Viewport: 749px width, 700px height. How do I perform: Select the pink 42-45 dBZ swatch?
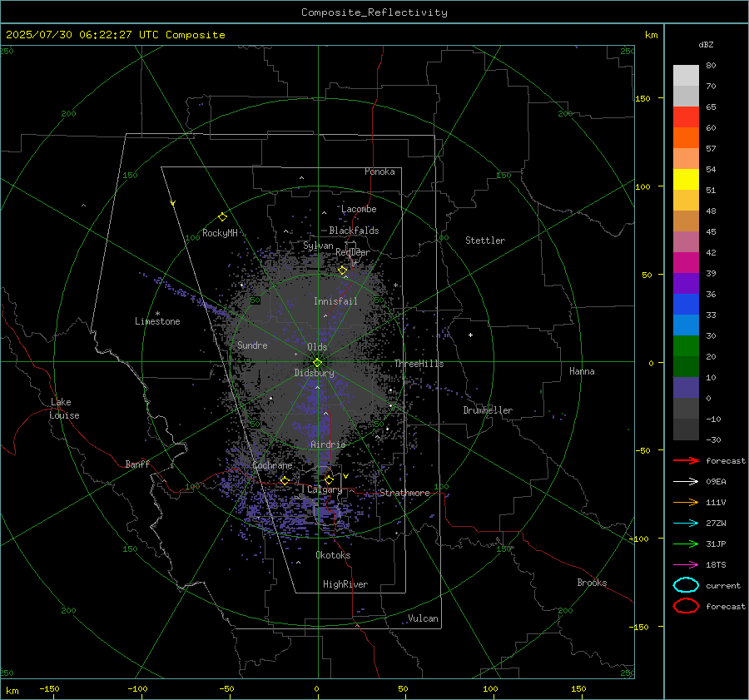[x=686, y=242]
